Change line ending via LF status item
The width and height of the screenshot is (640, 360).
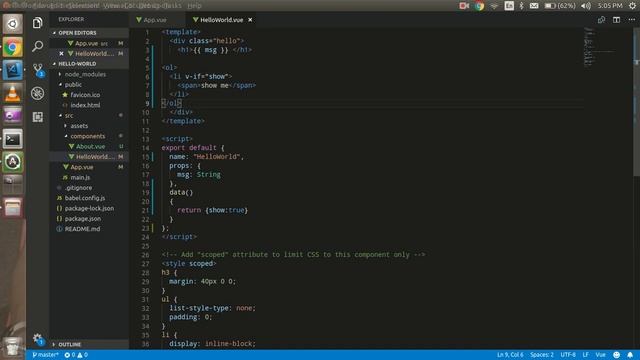(585, 355)
